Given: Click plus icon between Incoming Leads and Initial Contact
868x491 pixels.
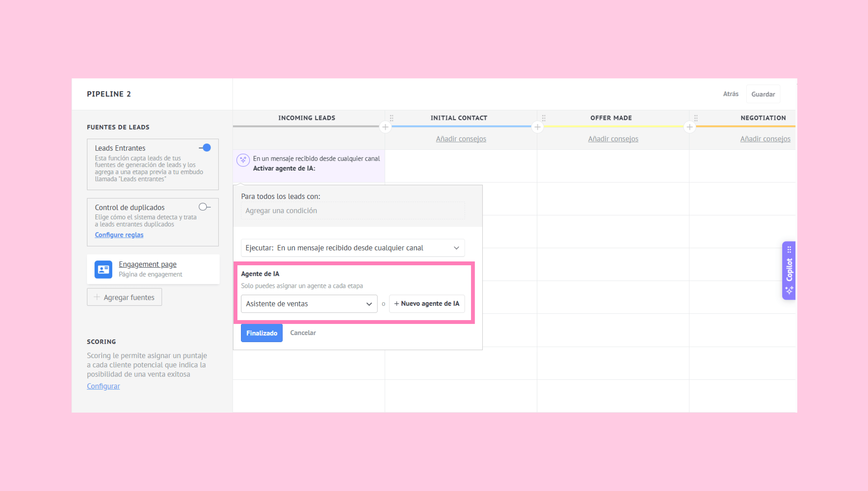Looking at the screenshot, I should coord(385,127).
